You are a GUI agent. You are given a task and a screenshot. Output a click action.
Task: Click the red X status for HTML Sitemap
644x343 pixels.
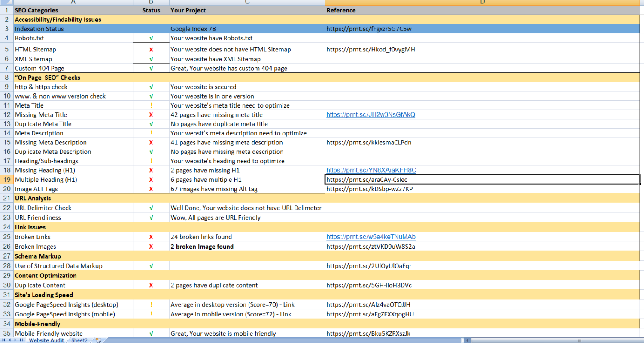coord(151,49)
